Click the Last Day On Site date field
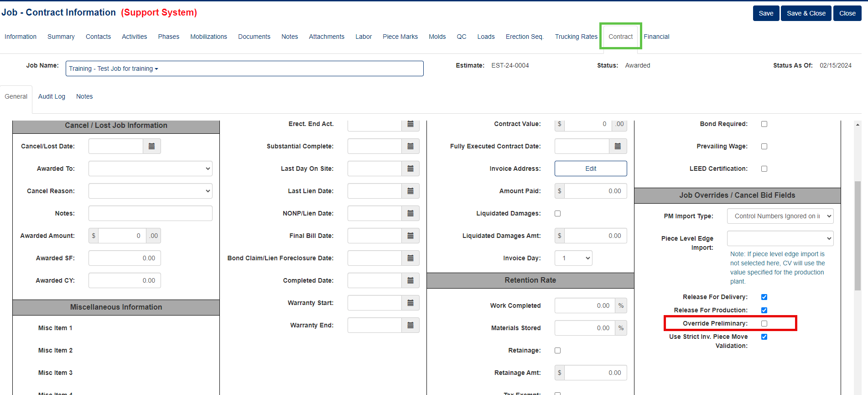This screenshot has height=395, width=868. coord(374,169)
